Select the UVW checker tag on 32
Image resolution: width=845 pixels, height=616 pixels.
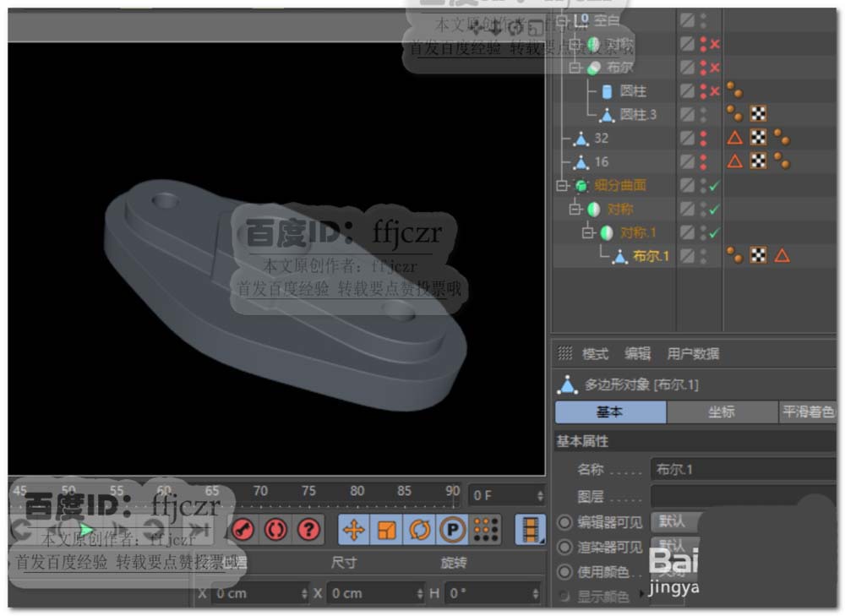point(758,138)
